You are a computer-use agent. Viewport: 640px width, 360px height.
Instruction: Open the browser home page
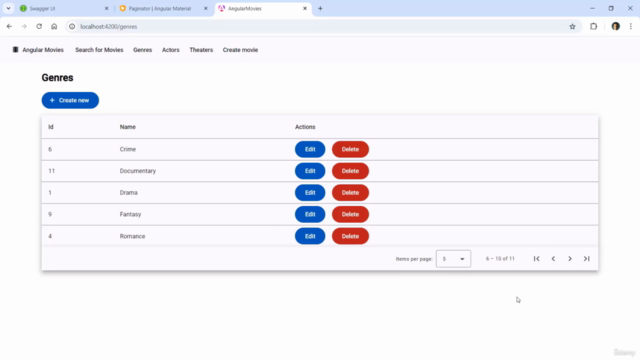click(54, 27)
